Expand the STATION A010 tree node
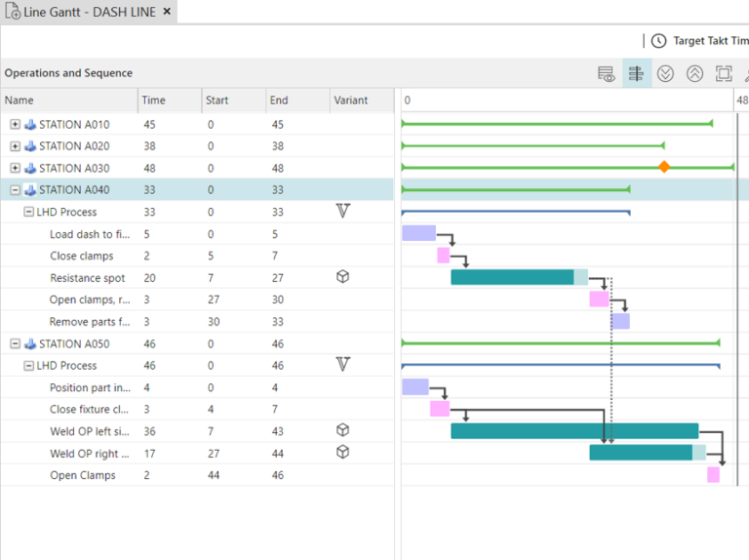 pyautogui.click(x=15, y=125)
